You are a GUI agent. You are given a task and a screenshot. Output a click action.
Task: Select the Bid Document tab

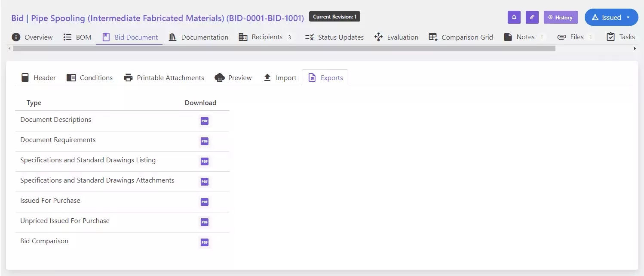pyautogui.click(x=129, y=37)
